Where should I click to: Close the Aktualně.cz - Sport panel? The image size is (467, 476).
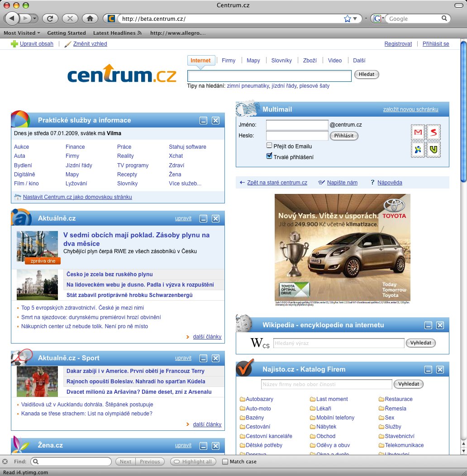pyautogui.click(x=215, y=358)
